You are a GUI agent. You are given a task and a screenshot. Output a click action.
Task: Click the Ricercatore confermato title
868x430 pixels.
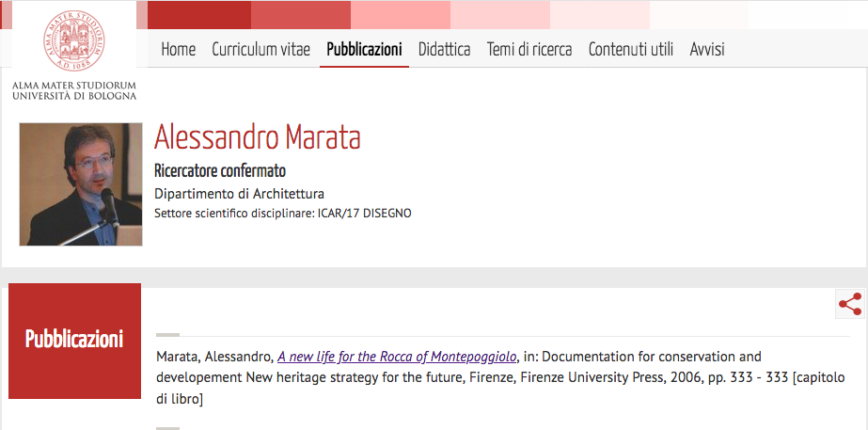click(x=220, y=171)
